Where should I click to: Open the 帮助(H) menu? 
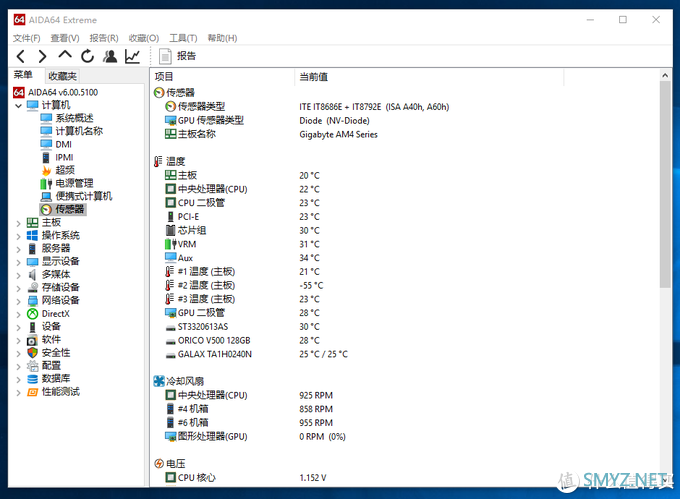tap(222, 38)
